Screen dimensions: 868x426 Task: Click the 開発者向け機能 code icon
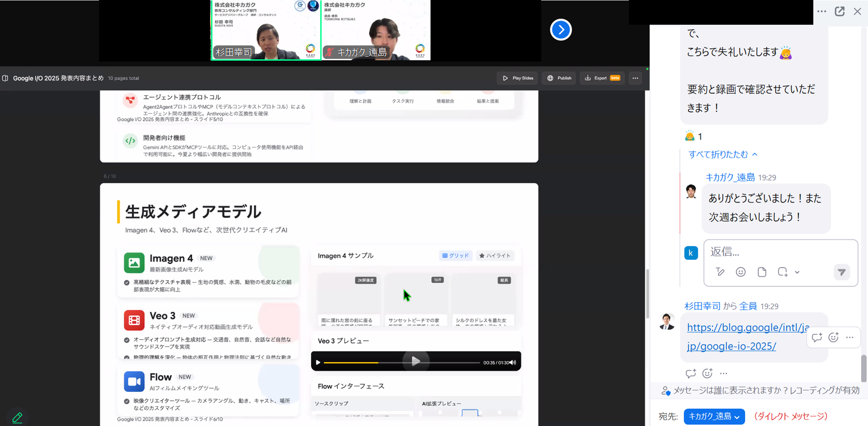(x=130, y=141)
